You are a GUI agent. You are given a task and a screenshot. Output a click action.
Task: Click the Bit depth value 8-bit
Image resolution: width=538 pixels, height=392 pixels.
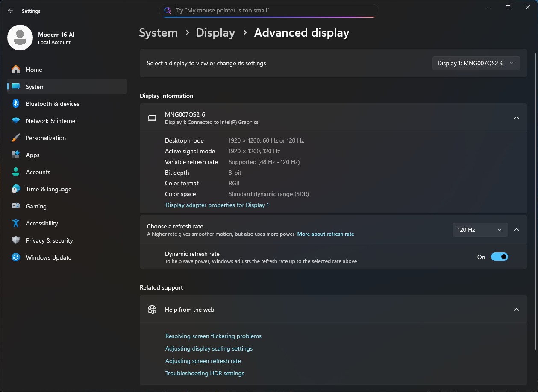235,173
